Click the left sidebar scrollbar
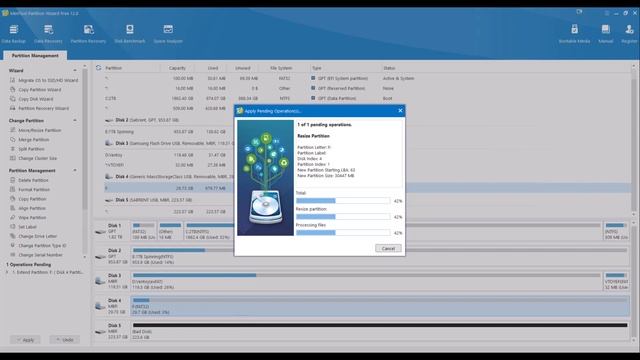Image resolution: width=640 pixels, height=360 pixels. tap(84, 139)
